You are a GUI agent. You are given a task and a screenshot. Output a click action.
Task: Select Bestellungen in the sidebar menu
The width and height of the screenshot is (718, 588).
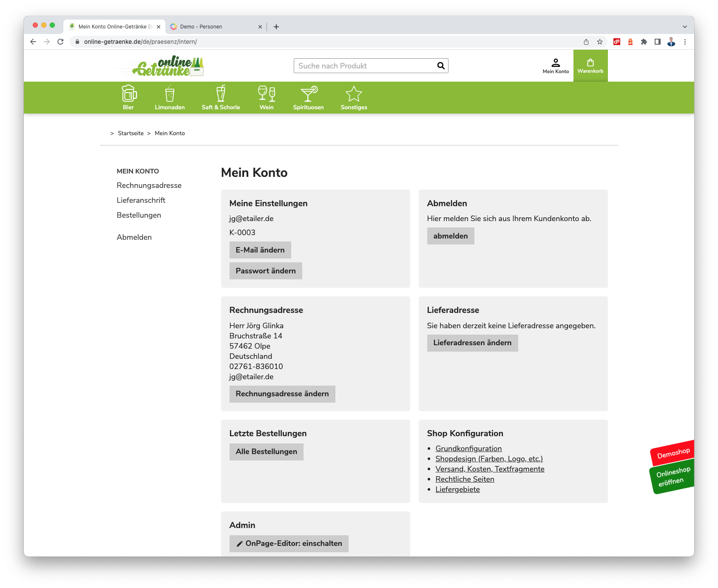[139, 215]
